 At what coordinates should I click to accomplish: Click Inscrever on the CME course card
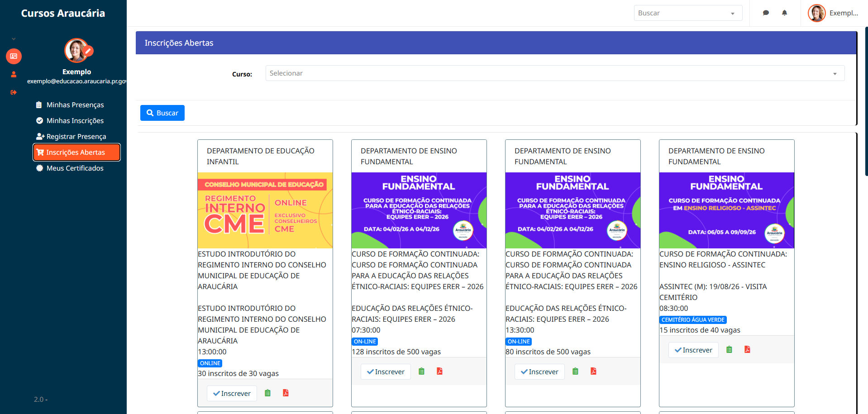click(x=232, y=394)
